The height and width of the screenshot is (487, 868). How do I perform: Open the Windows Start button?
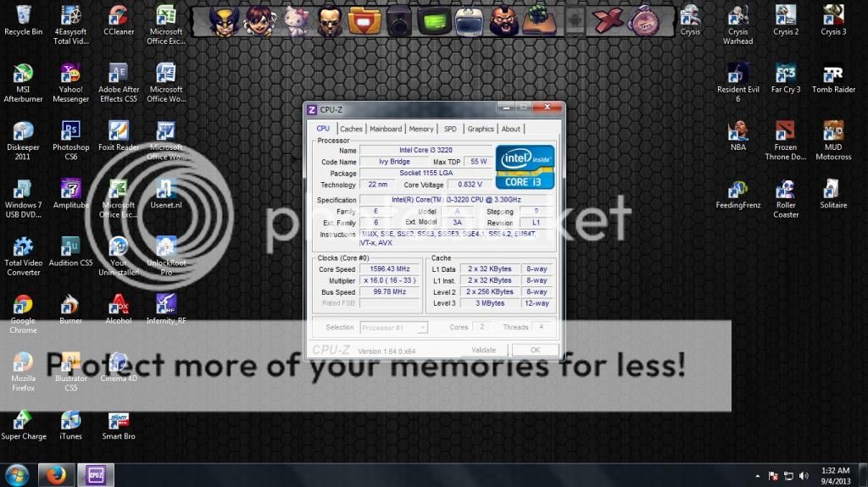tap(17, 475)
